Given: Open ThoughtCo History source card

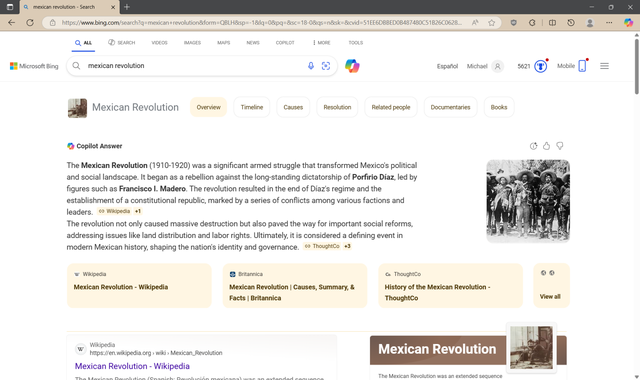Looking at the screenshot, I should [451, 285].
